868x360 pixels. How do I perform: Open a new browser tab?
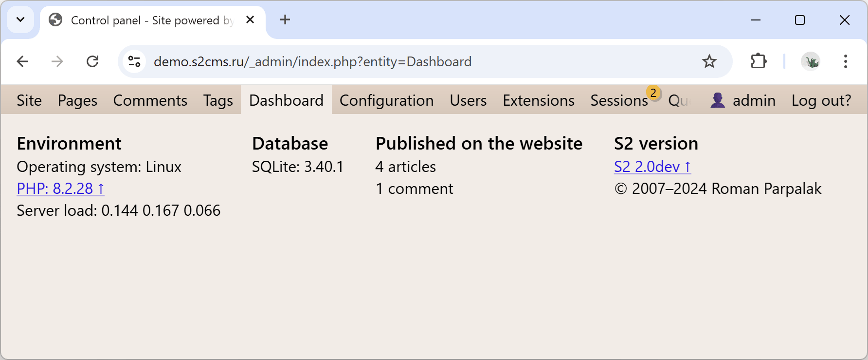[x=285, y=19]
